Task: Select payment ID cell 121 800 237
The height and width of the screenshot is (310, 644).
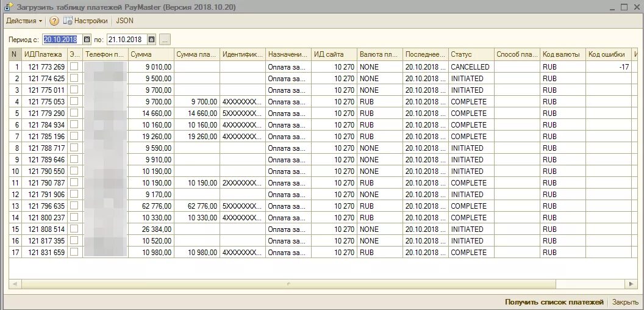Action: pyautogui.click(x=45, y=217)
